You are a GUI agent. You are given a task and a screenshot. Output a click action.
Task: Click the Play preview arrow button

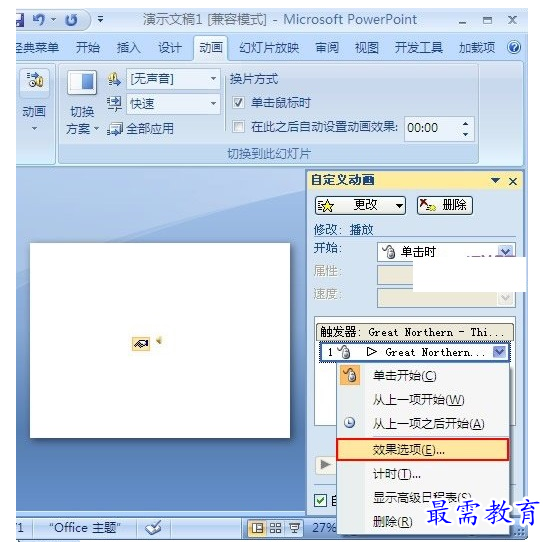tap(325, 465)
